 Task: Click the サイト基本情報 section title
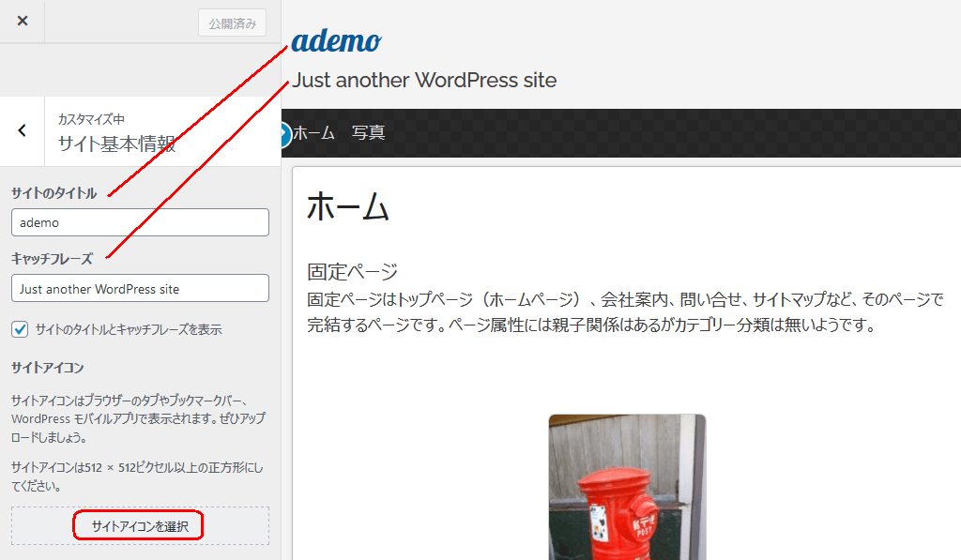point(116,144)
